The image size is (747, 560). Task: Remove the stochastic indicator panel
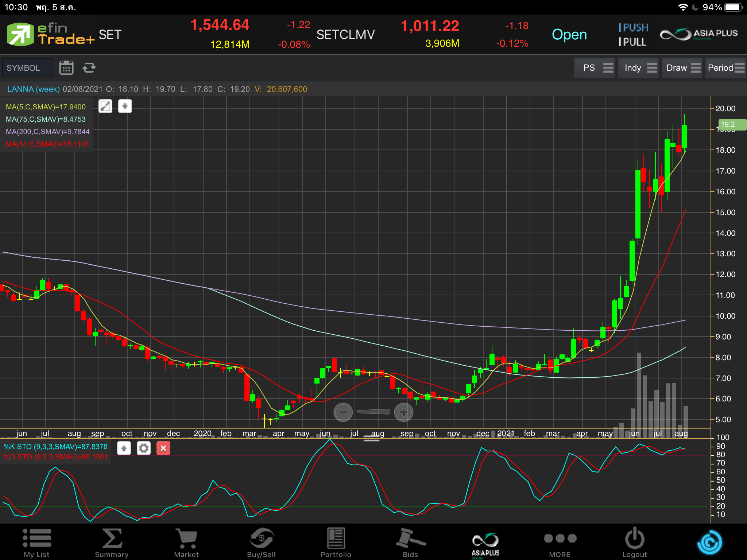(x=163, y=448)
